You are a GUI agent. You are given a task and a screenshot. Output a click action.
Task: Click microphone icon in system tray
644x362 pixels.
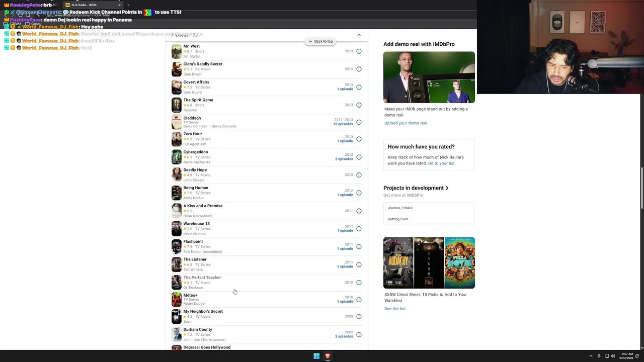tap(599, 356)
